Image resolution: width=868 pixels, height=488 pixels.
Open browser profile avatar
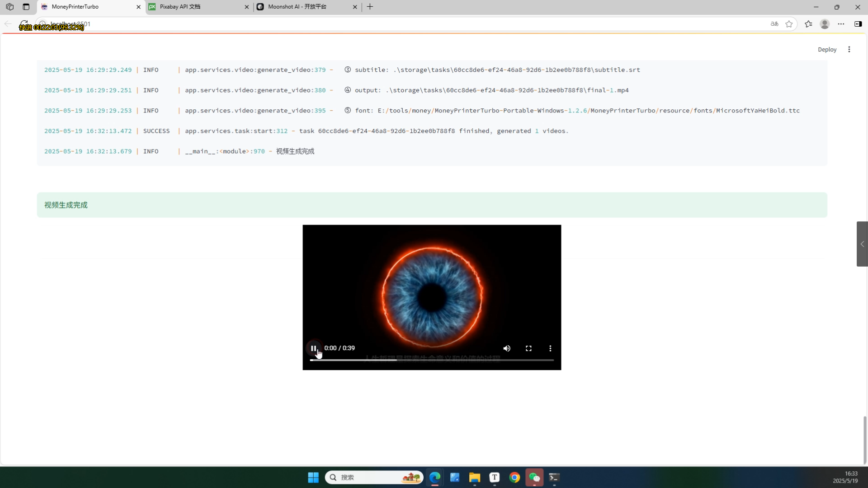(825, 24)
